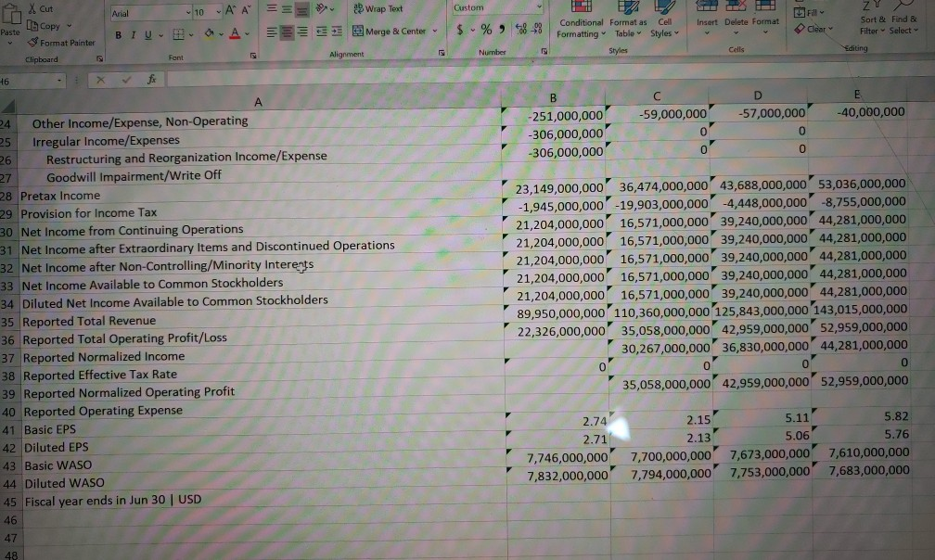Viewport: 935px width, 560px height.
Task: Open Conditional Formatting options
Action: coord(581,23)
